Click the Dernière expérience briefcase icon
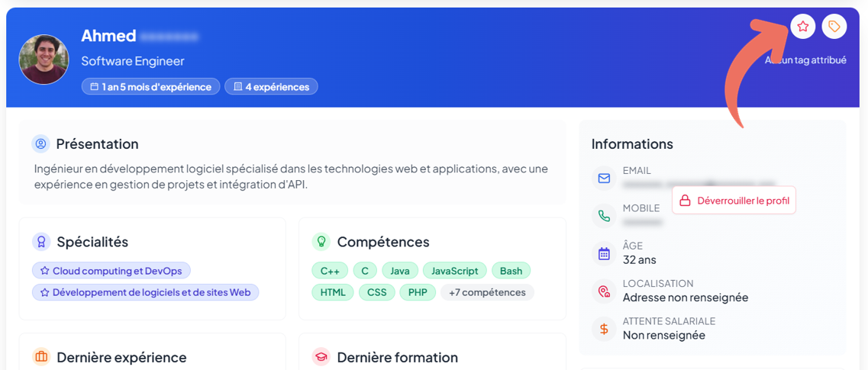This screenshot has height=370, width=868. click(x=41, y=356)
